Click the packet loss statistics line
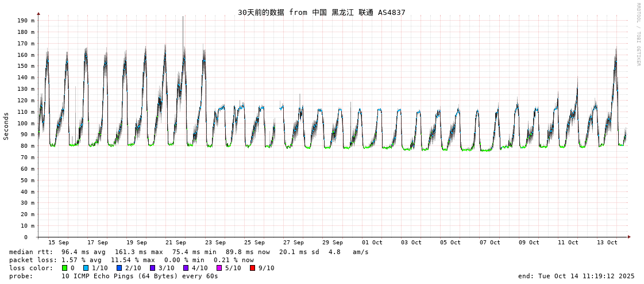This screenshot has width=644, height=284. tap(131, 260)
